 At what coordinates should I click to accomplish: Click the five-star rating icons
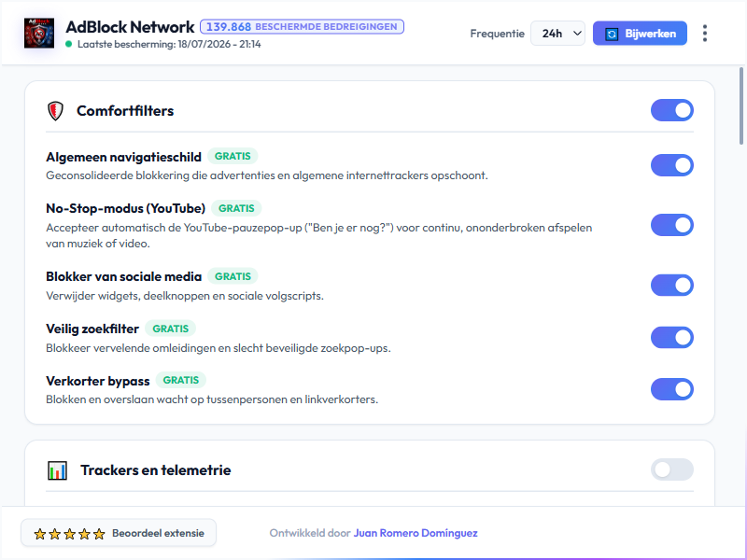click(x=69, y=534)
